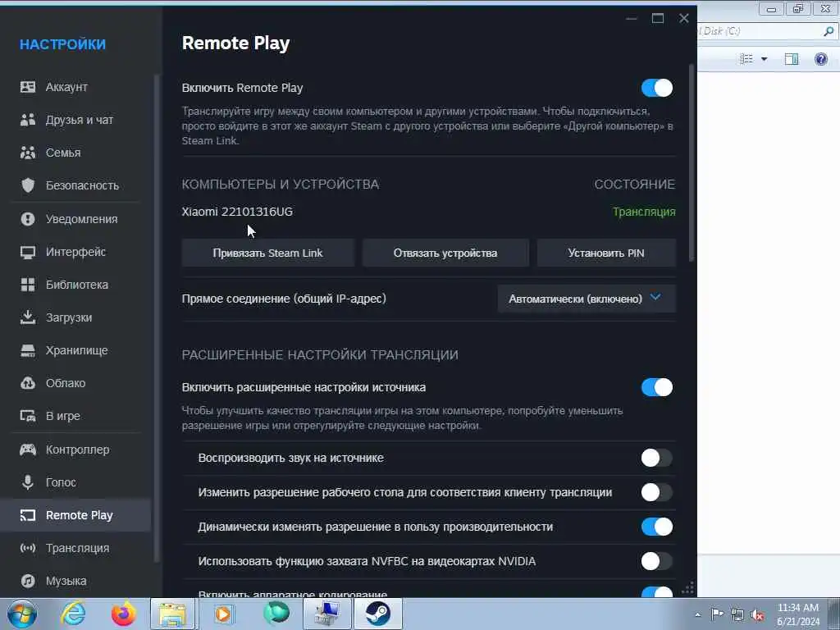Open the Storage settings section

tap(76, 350)
